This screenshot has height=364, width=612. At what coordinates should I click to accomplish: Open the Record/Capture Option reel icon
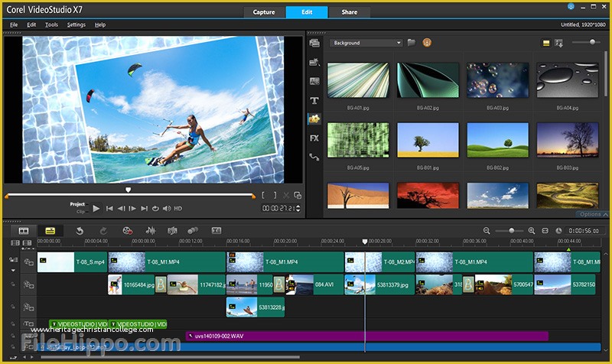point(127,231)
